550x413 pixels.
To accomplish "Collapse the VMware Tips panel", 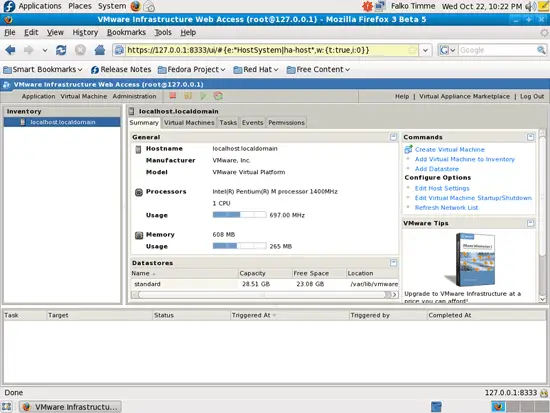I will (x=530, y=223).
